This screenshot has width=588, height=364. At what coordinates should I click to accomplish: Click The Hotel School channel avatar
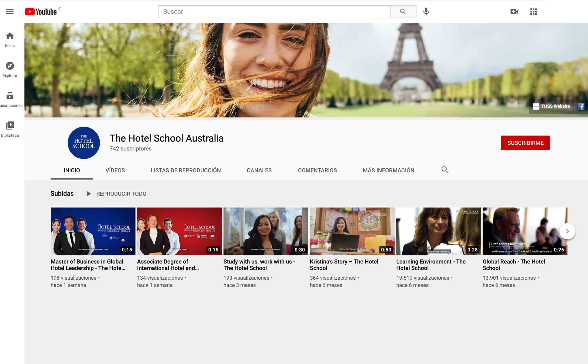[x=84, y=143]
